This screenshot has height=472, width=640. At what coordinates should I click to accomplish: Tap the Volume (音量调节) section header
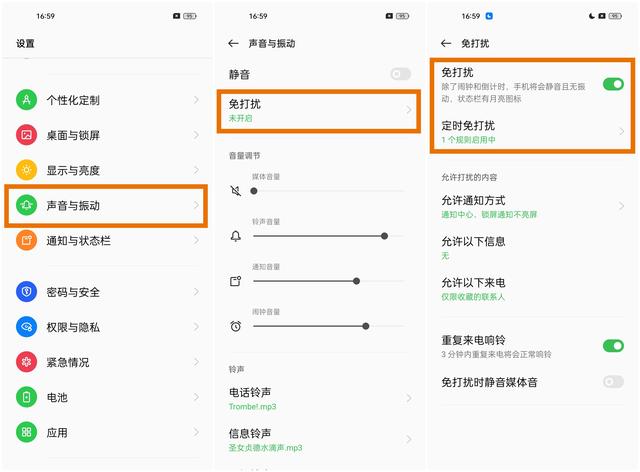click(x=244, y=156)
